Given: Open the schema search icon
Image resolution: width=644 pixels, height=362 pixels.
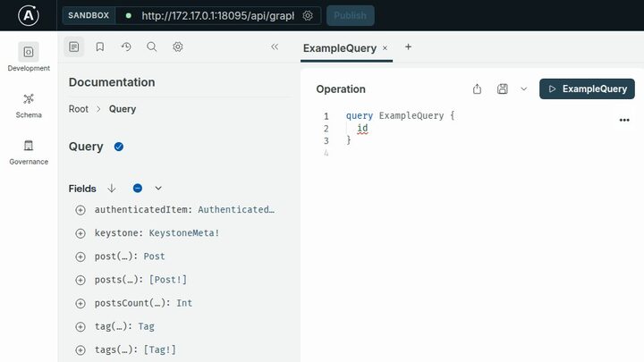Looking at the screenshot, I should [152, 46].
